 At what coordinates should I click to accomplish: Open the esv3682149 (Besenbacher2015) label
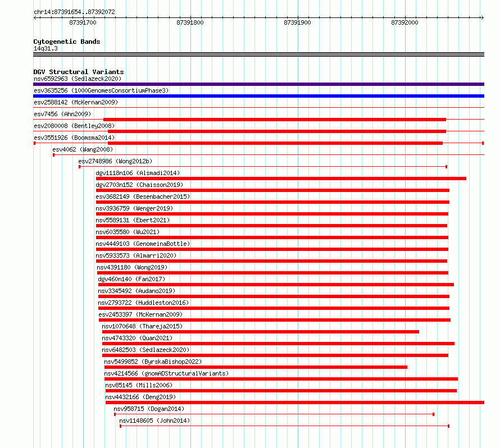tap(143, 196)
